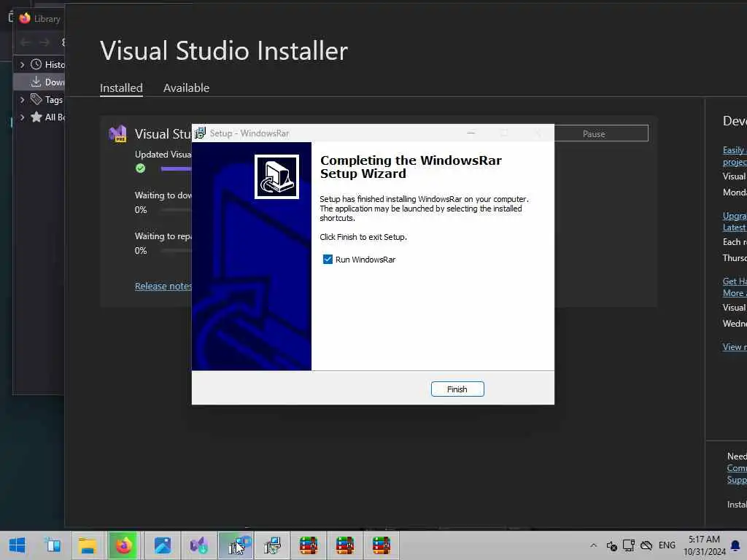Click the muted volume tray icon
Viewport: 747px width, 560px height.
612,545
